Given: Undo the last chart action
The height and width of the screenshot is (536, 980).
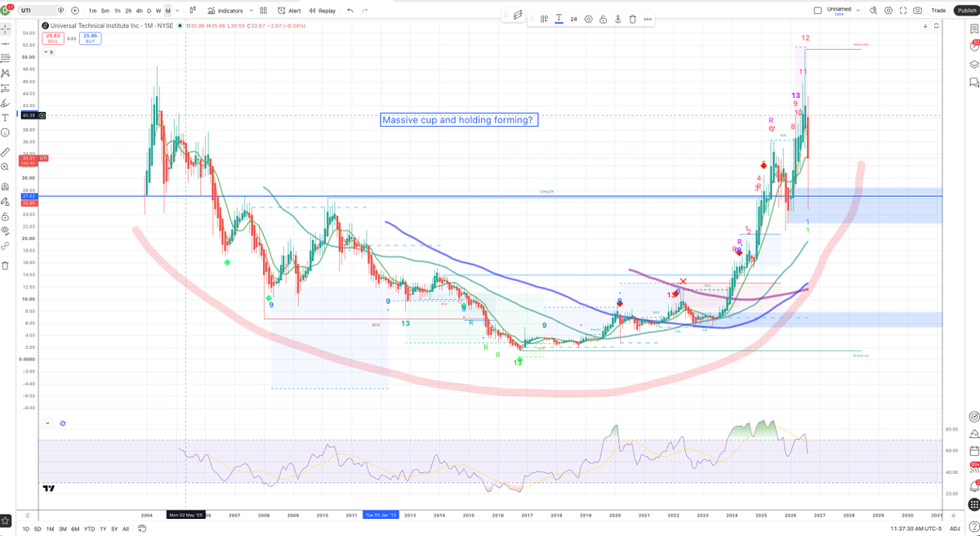Looking at the screenshot, I should (350, 11).
